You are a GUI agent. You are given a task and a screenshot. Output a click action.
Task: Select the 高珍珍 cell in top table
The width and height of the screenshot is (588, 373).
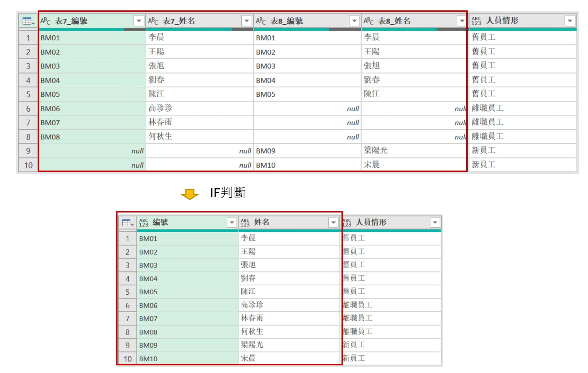click(160, 108)
